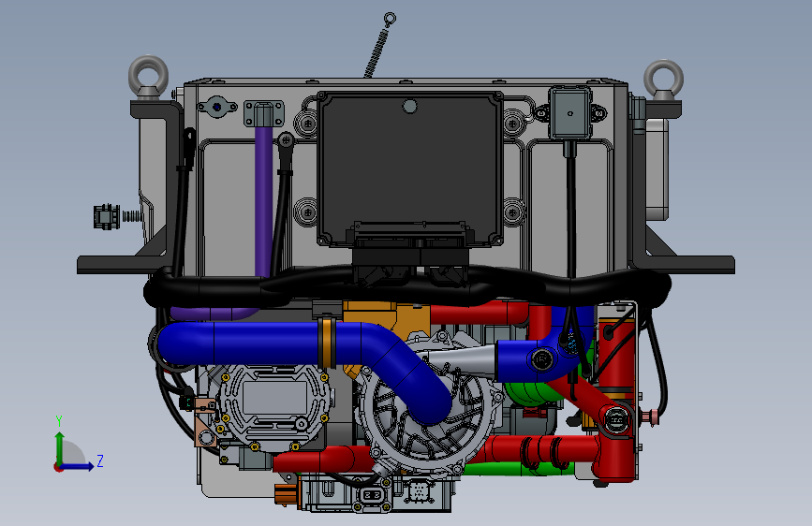Select the left mounting bracket foot
812x526 pixels.
pos(122,264)
